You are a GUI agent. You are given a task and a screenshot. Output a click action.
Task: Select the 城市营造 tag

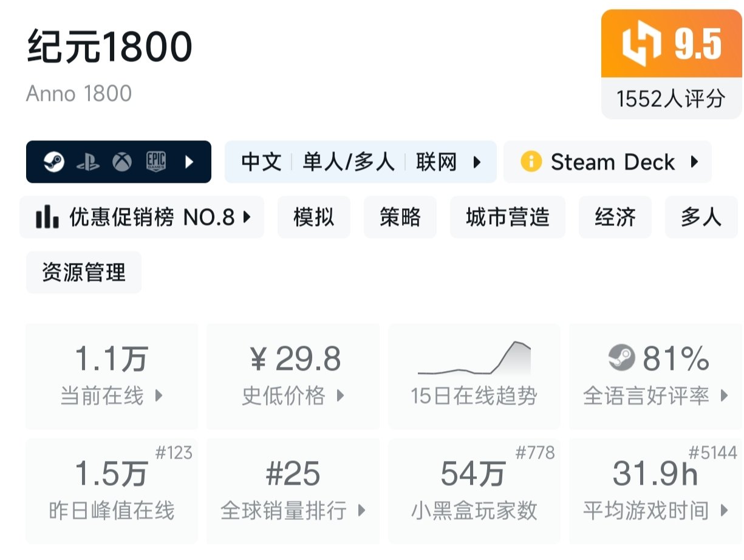click(507, 217)
